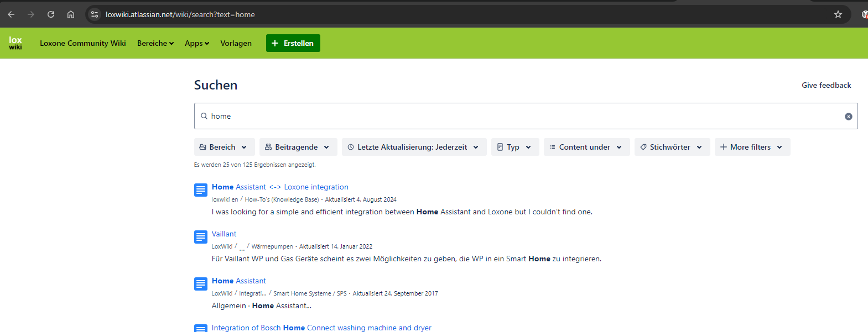868x332 pixels.
Task: Open Home Assistant <-> Loxone integration result
Action: 280,187
